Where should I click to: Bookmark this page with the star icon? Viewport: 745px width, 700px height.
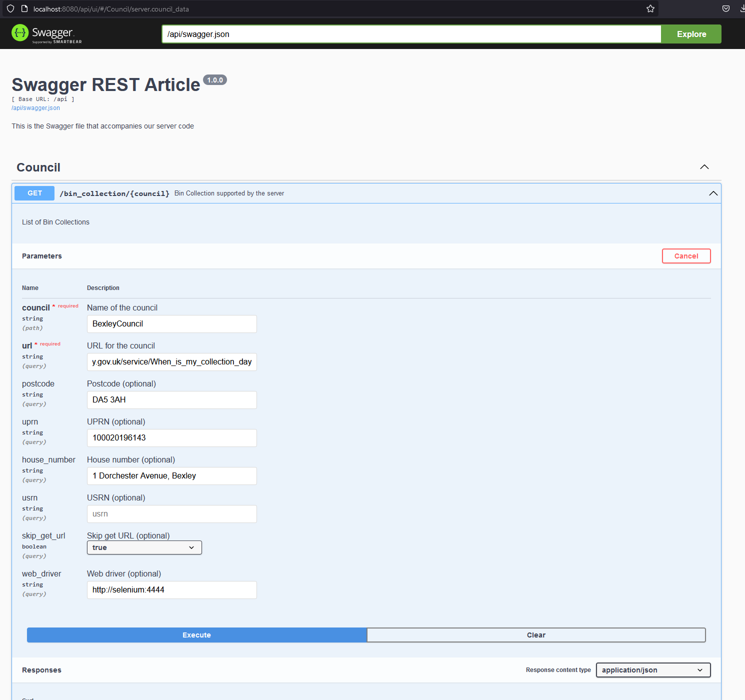click(x=650, y=8)
